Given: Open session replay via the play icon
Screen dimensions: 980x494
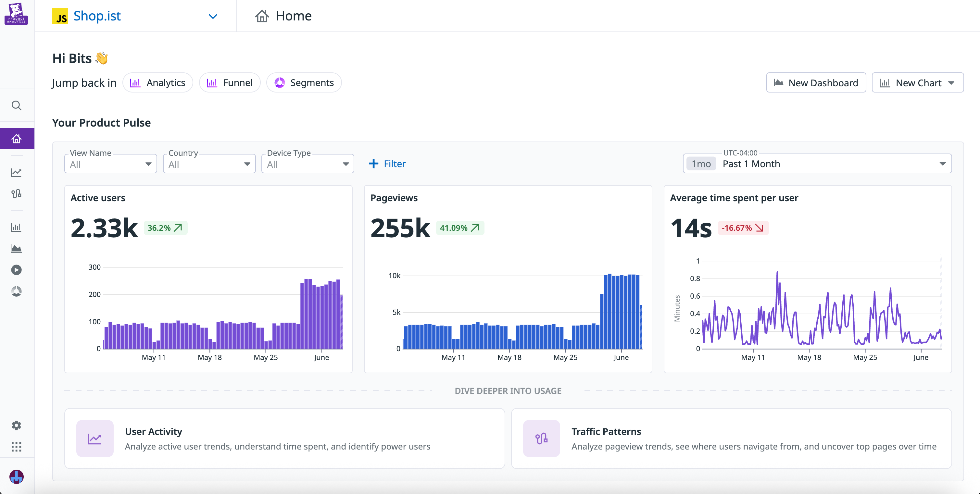Looking at the screenshot, I should click(x=17, y=270).
